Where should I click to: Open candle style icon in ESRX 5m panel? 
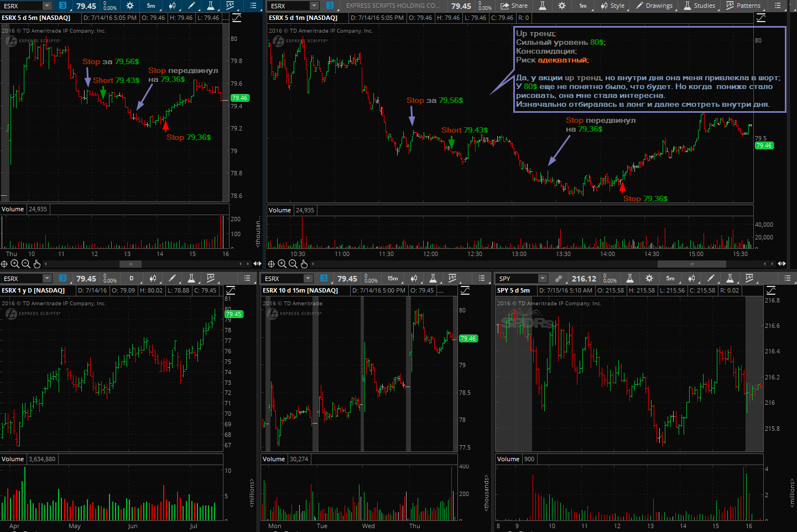coord(172,6)
